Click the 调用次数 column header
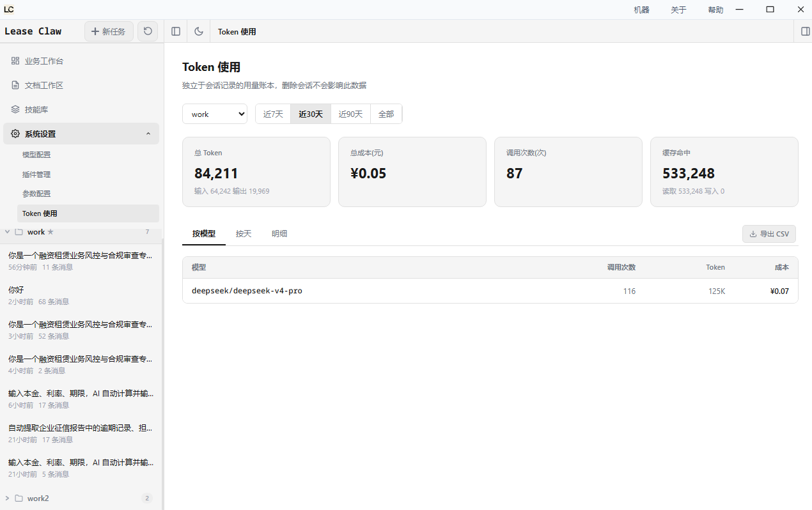812x510 pixels. (x=621, y=268)
